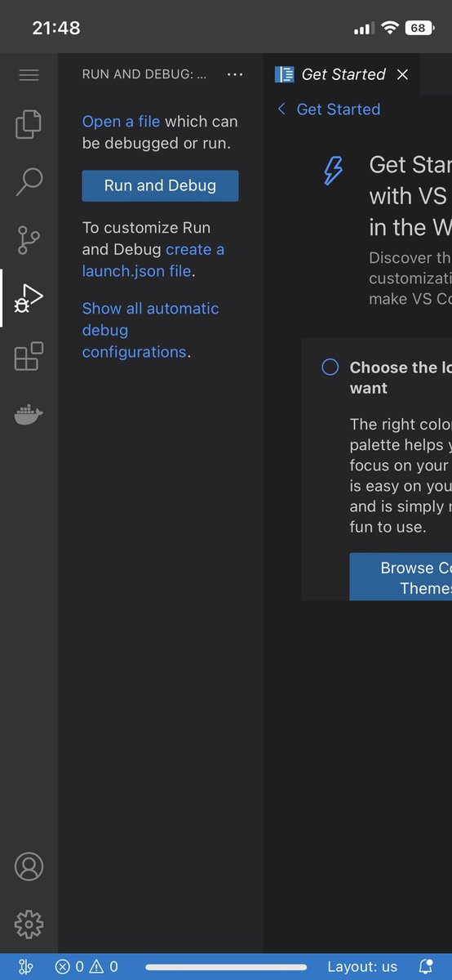Click the remote indicator in status bar
The image size is (452, 980).
(26, 967)
